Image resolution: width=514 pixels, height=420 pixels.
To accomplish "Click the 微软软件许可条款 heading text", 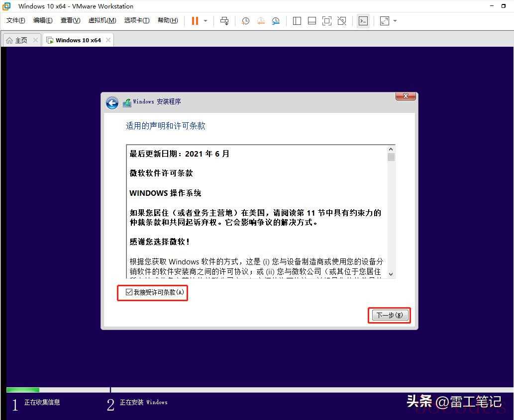I will click(161, 173).
